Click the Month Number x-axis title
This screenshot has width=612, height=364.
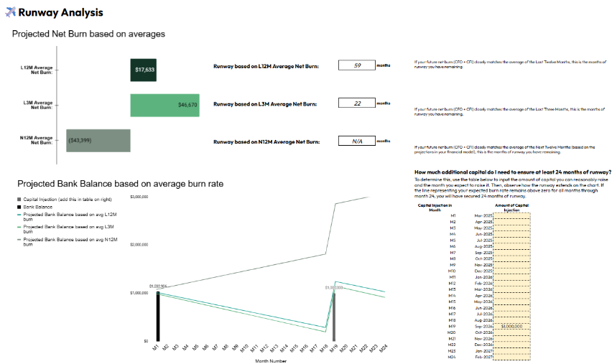point(271,361)
